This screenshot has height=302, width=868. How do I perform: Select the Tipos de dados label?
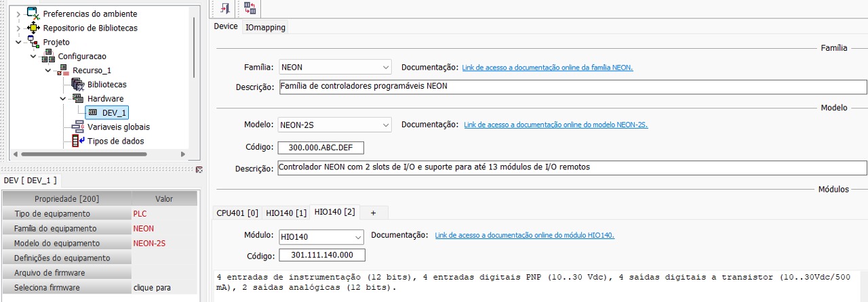coord(115,141)
